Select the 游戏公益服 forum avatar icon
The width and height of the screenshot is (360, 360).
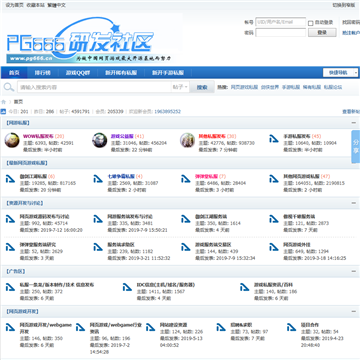coord(100,140)
